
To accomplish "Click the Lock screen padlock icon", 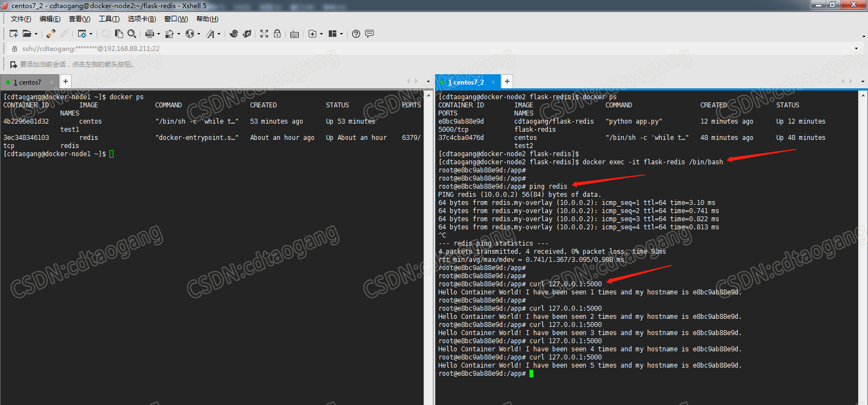I will pyautogui.click(x=277, y=34).
